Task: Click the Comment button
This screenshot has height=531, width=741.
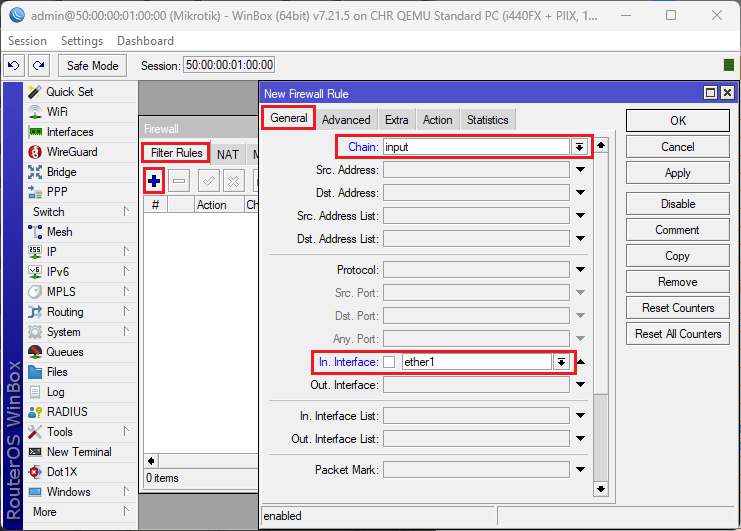Action: point(678,230)
